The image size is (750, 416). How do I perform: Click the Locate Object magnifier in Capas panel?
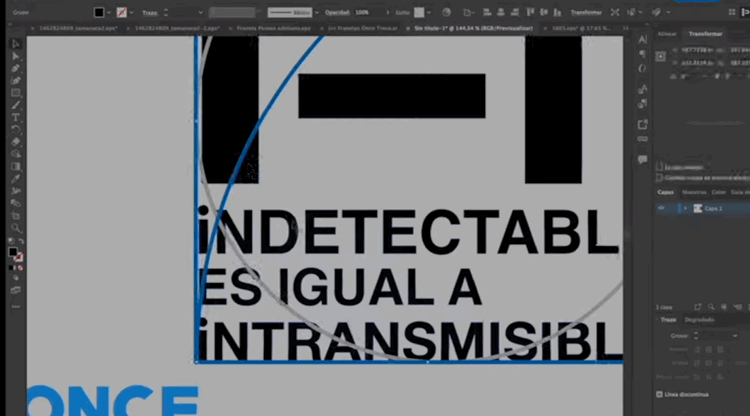(x=711, y=307)
